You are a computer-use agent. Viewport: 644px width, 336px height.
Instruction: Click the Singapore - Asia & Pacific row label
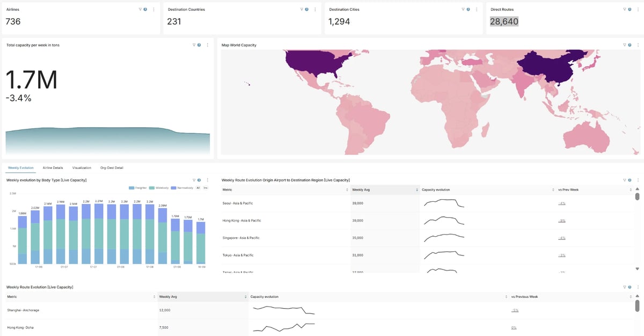tap(240, 238)
